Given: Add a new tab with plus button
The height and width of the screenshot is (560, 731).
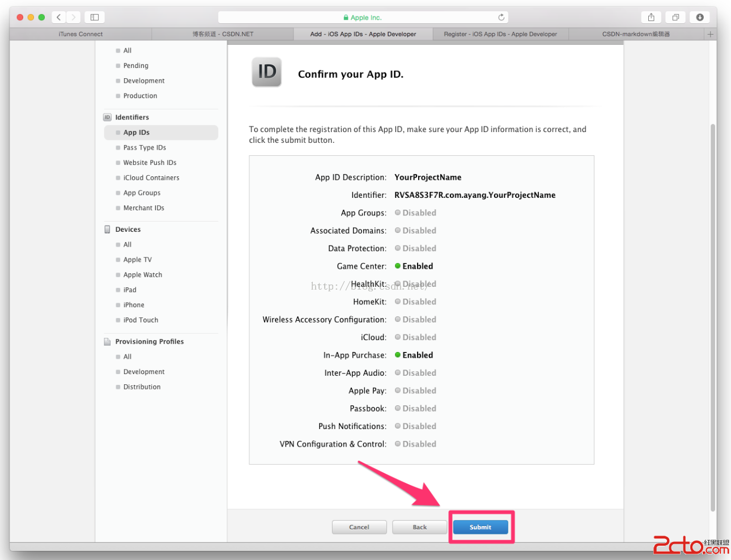Looking at the screenshot, I should point(710,34).
